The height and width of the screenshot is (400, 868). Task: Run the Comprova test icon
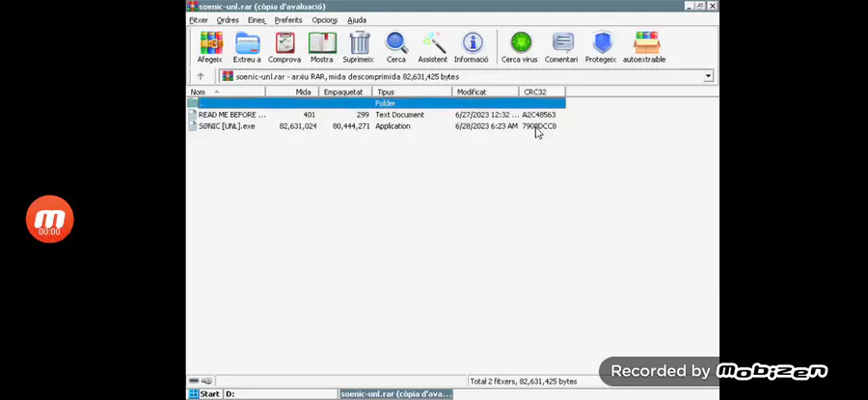point(285,43)
